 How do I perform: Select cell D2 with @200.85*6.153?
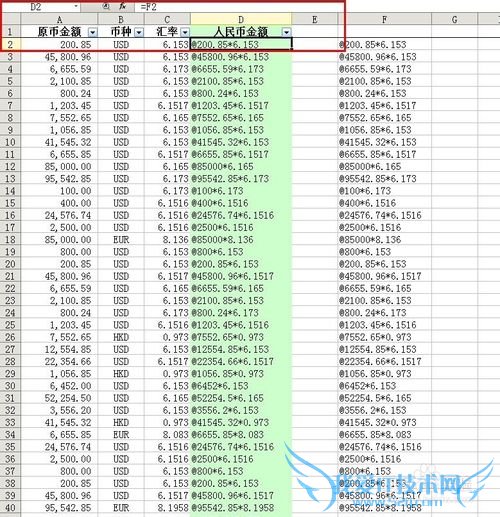pyautogui.click(x=241, y=44)
